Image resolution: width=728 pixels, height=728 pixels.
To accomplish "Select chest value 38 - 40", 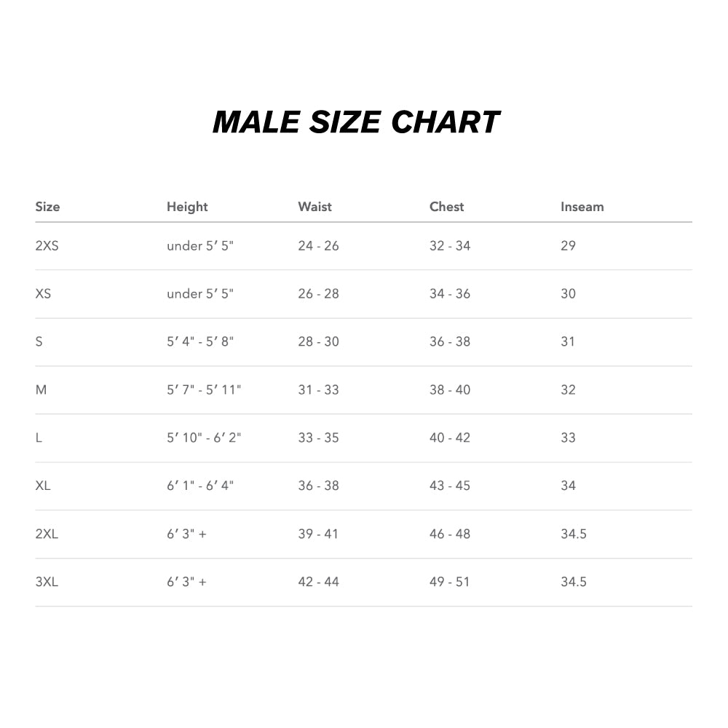I will point(450,390).
